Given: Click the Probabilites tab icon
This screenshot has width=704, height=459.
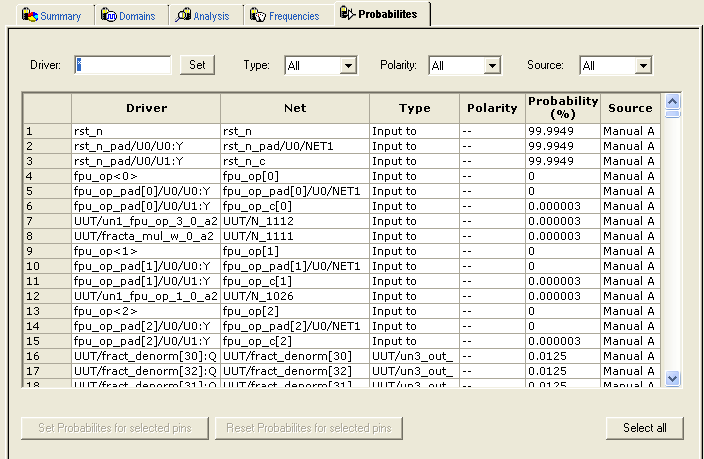Looking at the screenshot, I should [x=347, y=14].
